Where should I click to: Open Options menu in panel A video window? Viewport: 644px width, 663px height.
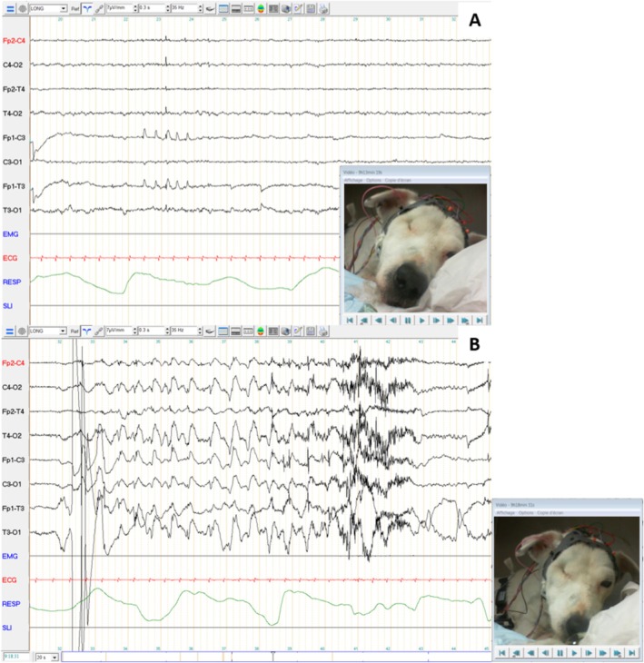point(374,180)
